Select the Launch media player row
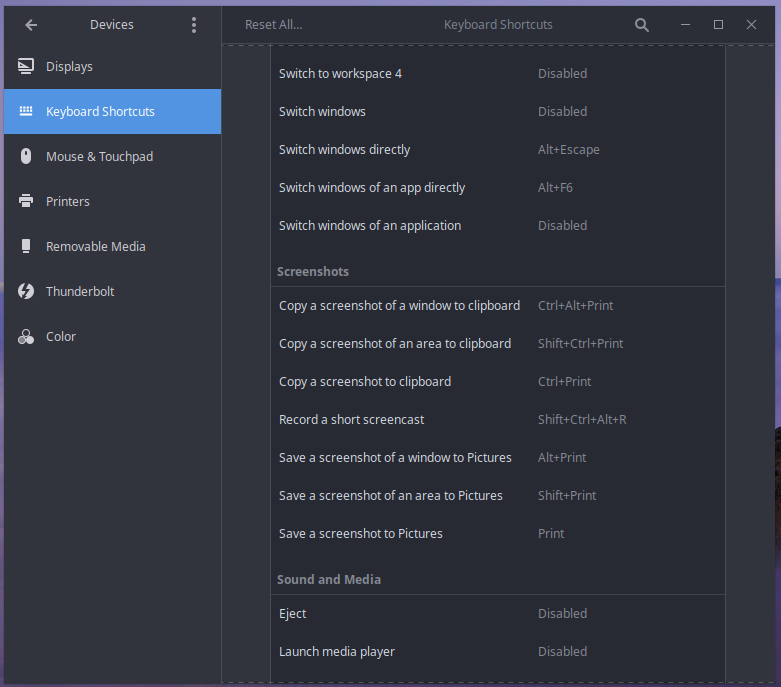This screenshot has height=687, width=781. [497, 652]
